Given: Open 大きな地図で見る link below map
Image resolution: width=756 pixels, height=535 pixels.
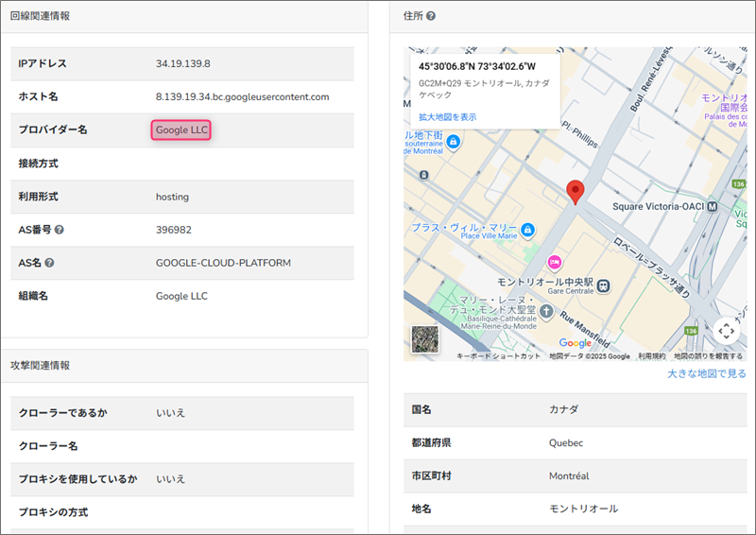Looking at the screenshot, I should click(706, 374).
